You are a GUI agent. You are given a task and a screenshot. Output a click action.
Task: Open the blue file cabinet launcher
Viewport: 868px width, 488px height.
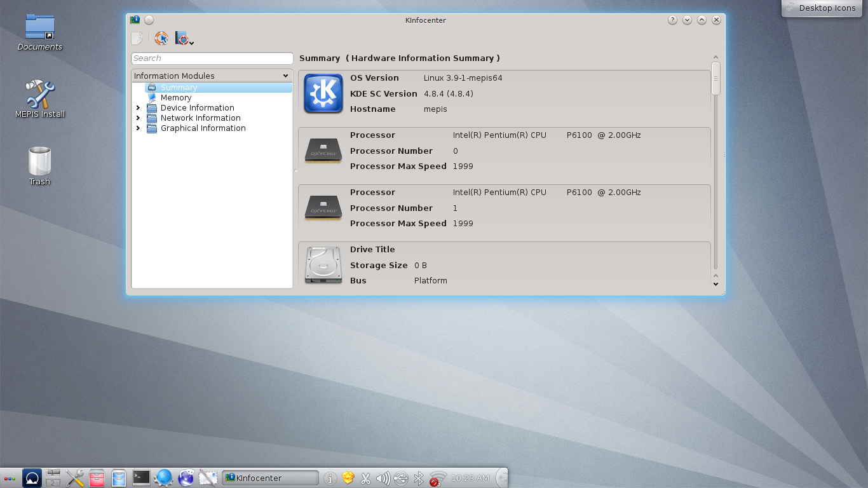click(119, 478)
